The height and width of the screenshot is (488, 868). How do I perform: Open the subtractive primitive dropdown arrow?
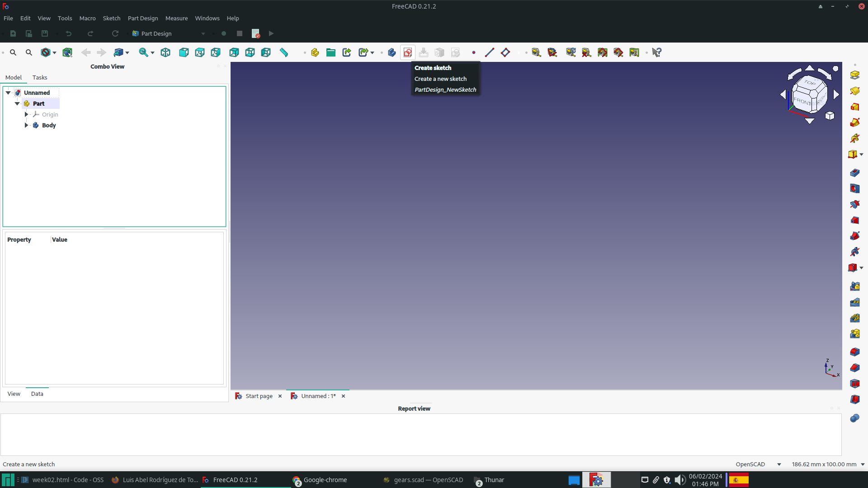click(x=862, y=268)
